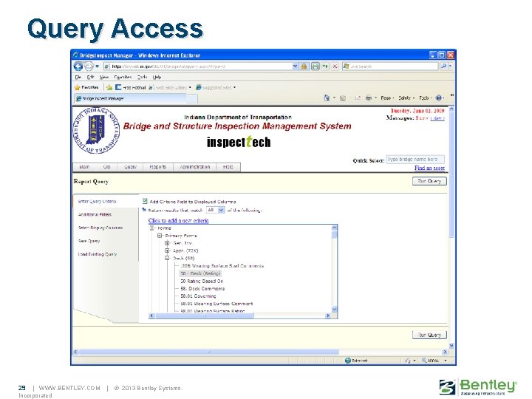Expand the Gen. Inv. tree node
The image size is (532, 399).
167,243
